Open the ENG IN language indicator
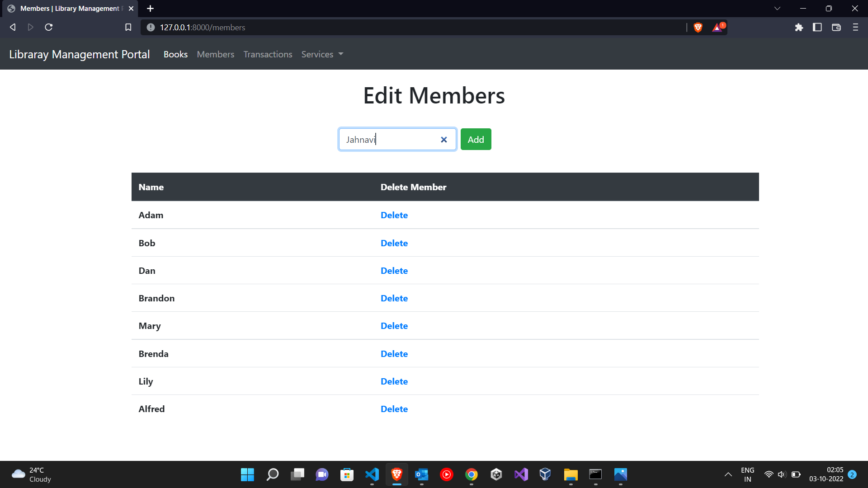This screenshot has height=488, width=868. [747, 474]
